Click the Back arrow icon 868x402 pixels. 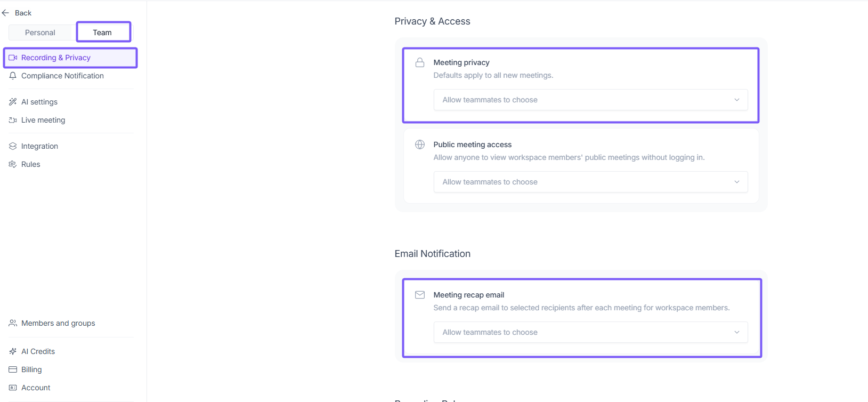pyautogui.click(x=6, y=13)
